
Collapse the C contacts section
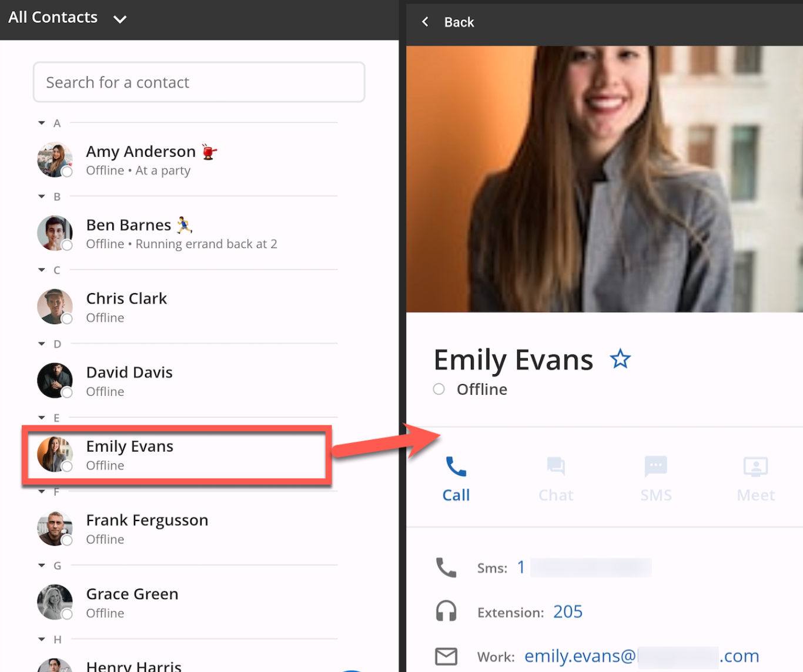(42, 270)
